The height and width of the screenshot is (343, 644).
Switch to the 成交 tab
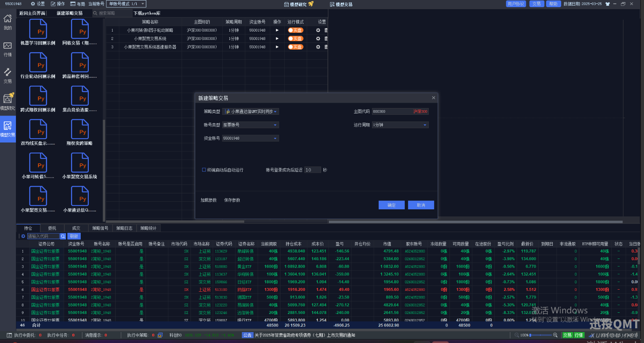tap(76, 228)
